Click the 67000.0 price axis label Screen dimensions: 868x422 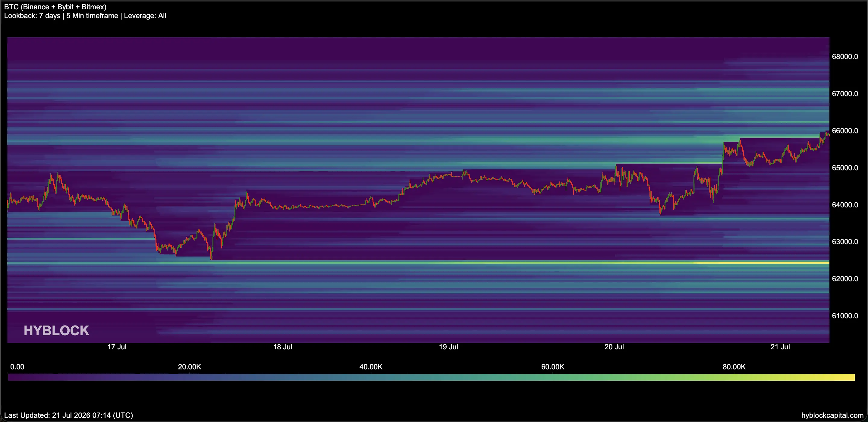tap(845, 94)
